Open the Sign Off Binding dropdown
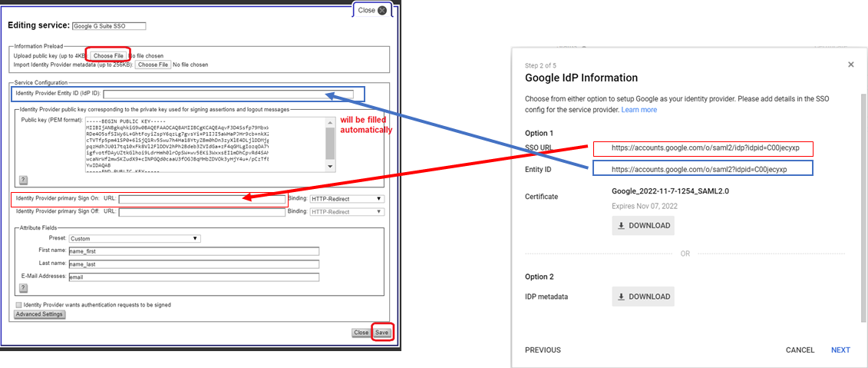Image resolution: width=868 pixels, height=368 pixels. click(347, 212)
